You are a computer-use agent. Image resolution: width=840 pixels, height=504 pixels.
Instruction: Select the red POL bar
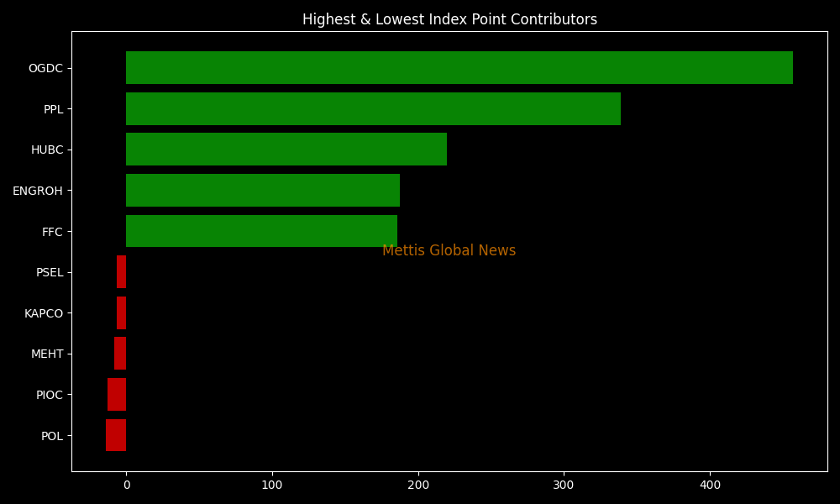[x=116, y=435]
